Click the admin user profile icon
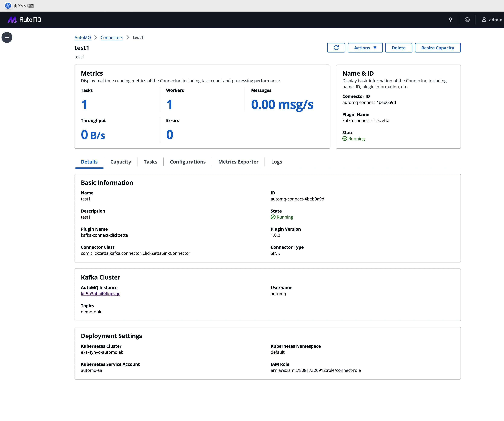The image size is (504, 421). (484, 20)
